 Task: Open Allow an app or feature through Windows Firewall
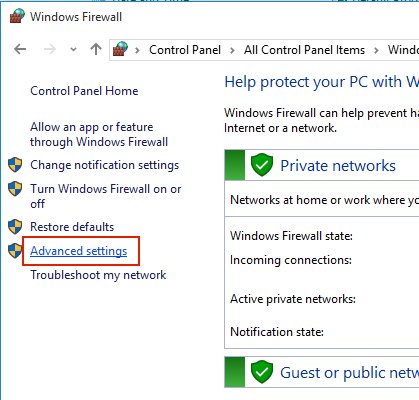pos(99,134)
